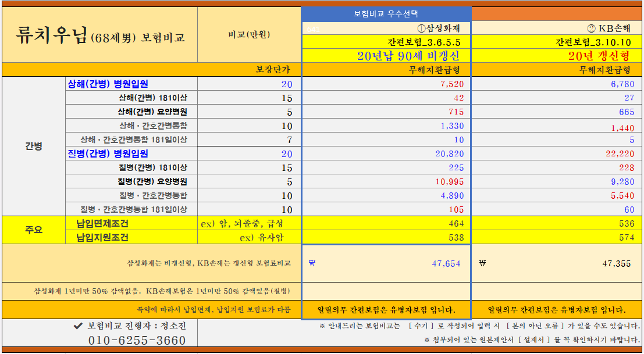Expand the 질병(간병) 병원입원 row

[x=107, y=155]
